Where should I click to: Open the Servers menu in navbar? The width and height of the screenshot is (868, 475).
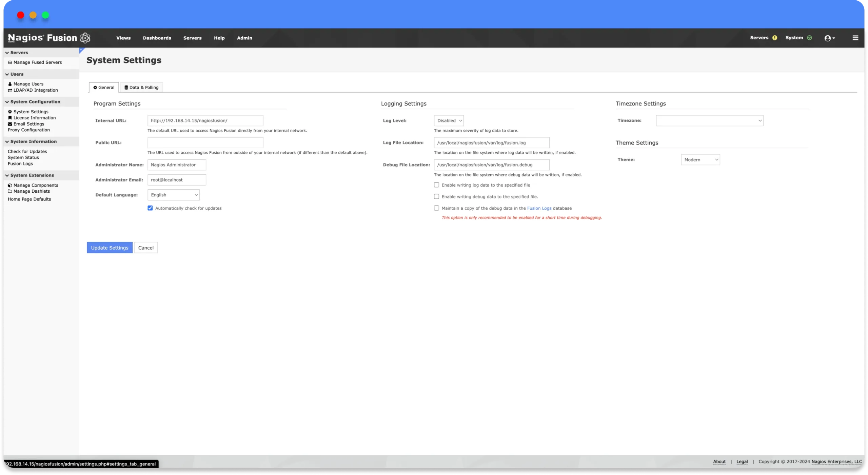click(x=192, y=38)
